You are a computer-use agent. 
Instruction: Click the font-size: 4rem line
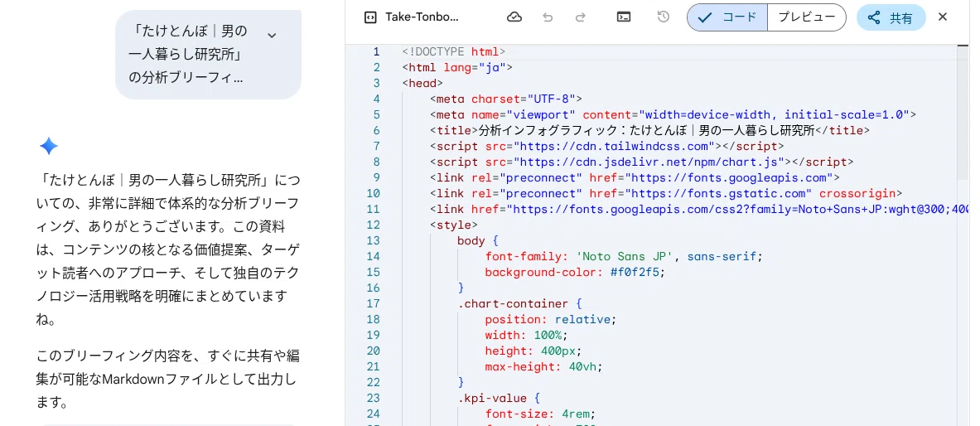click(541, 414)
